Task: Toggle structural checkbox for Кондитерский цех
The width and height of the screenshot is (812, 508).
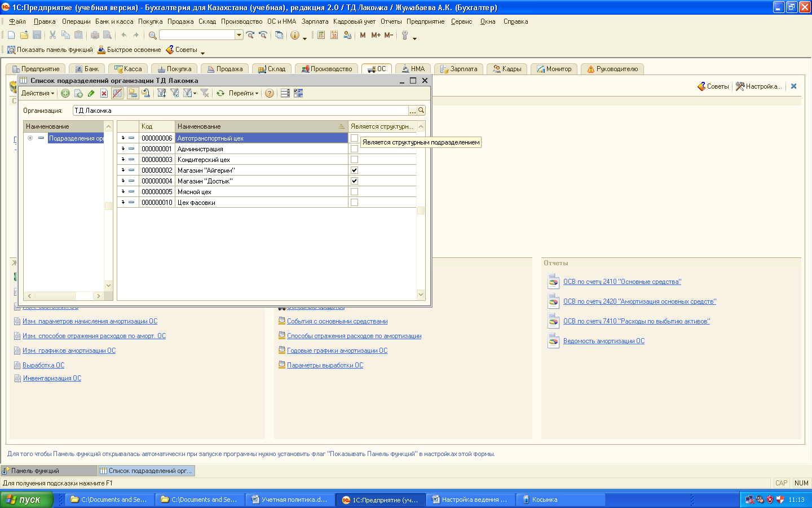Action: [354, 160]
